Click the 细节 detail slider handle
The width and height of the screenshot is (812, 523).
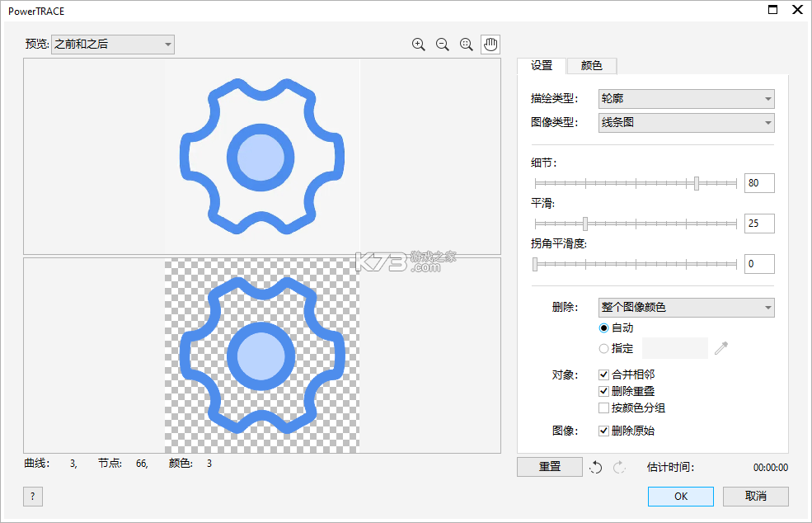pos(697,183)
